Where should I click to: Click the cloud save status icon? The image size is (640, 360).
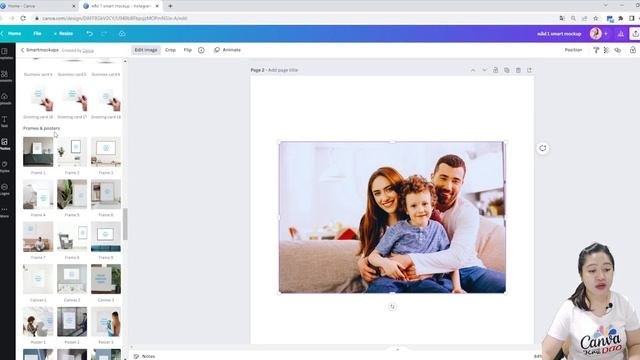(x=122, y=33)
